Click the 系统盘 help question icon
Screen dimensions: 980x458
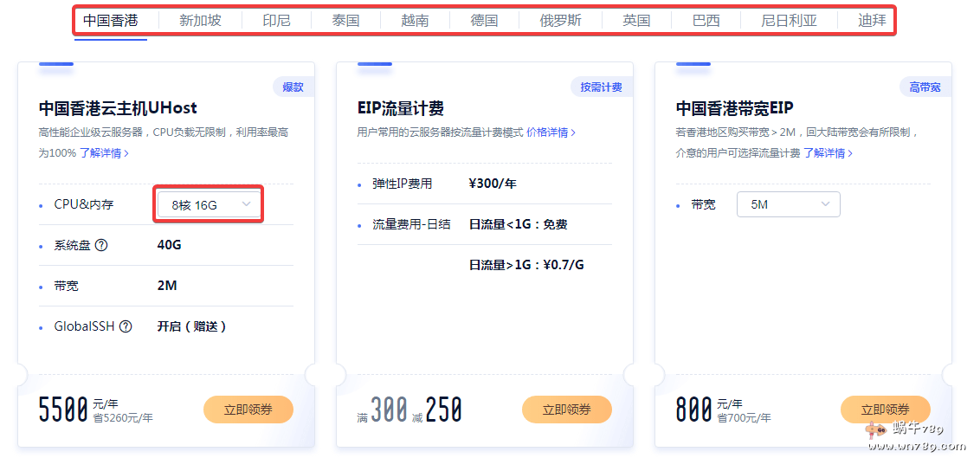tap(101, 245)
